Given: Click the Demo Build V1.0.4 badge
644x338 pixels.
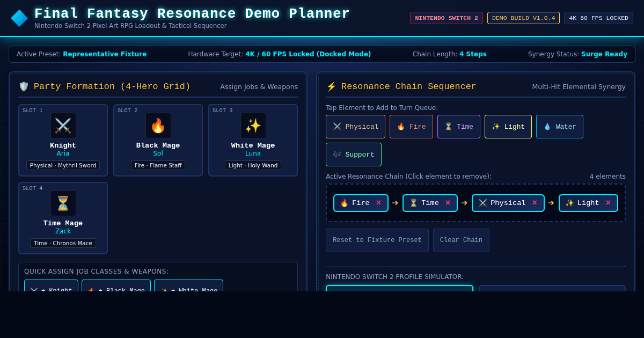Looking at the screenshot, I should [x=523, y=18].
